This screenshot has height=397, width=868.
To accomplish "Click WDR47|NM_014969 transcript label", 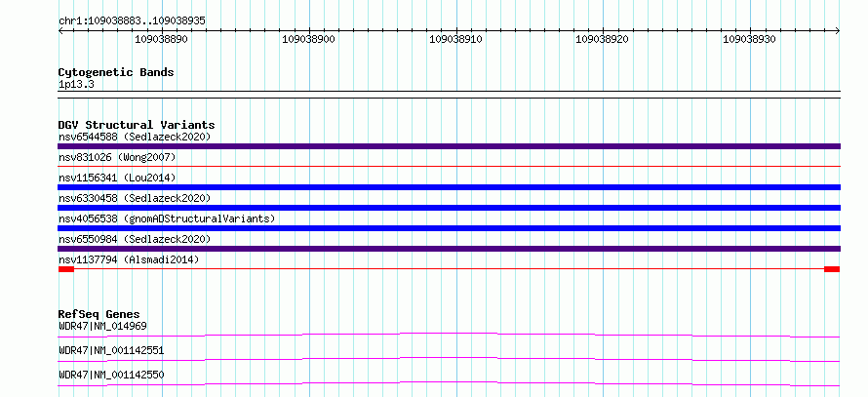I will tap(102, 326).
